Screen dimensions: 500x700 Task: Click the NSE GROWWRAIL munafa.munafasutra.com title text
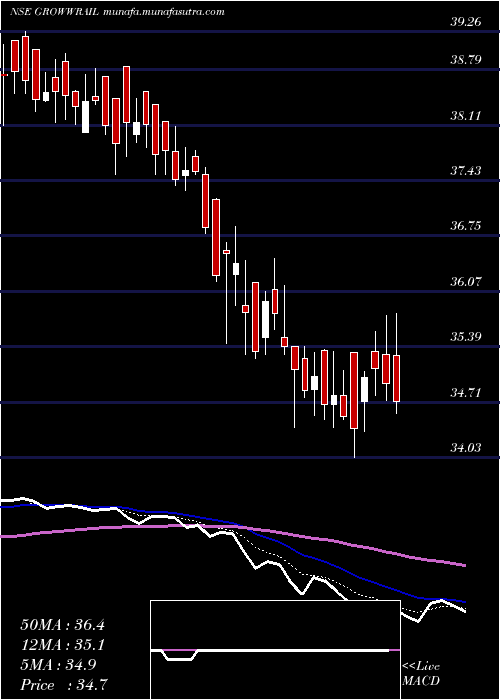click(x=117, y=12)
